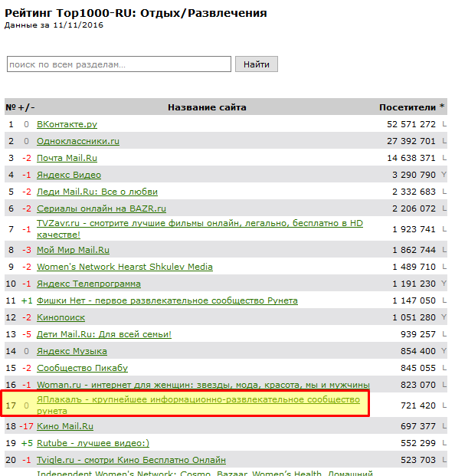Click the date text Данные за 11/11/2016
The image size is (455, 476).
tap(54, 25)
